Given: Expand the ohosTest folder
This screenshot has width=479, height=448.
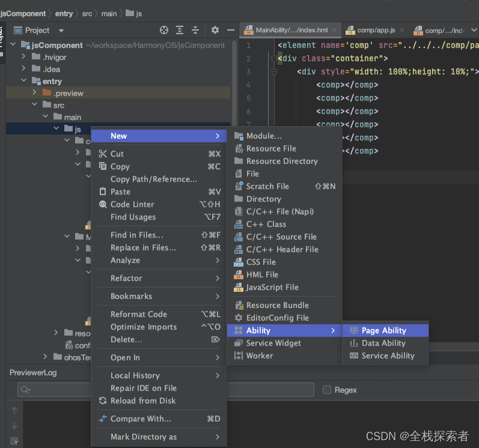Looking at the screenshot, I should pos(45,357).
